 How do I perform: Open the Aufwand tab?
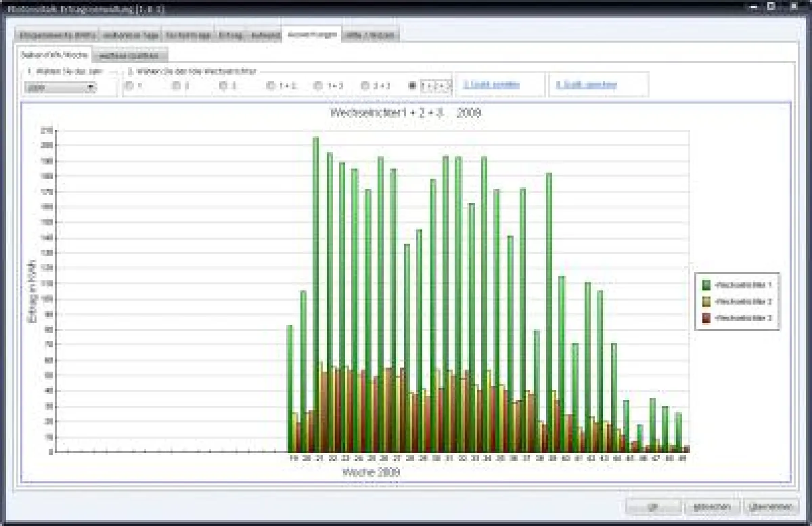263,35
